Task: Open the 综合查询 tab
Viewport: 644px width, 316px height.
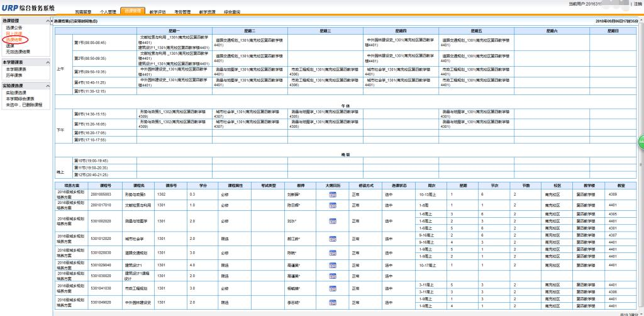Action: pyautogui.click(x=232, y=12)
